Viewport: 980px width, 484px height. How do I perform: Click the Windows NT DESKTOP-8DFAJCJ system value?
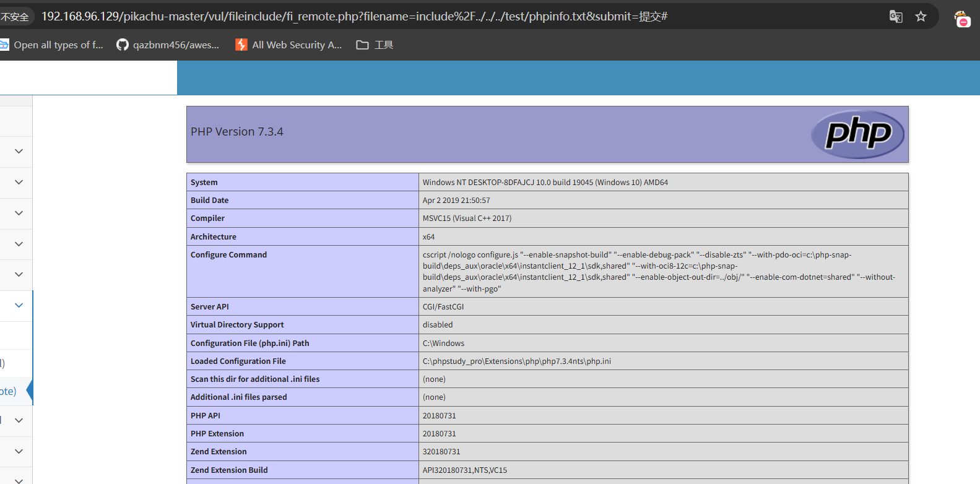point(545,183)
